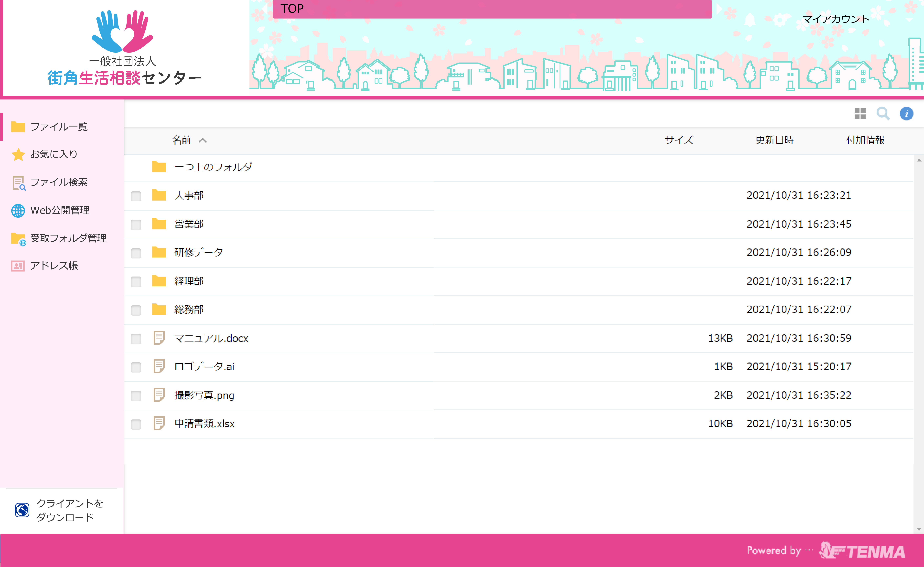Image resolution: width=924 pixels, height=567 pixels.
Task: Click the TENMA logo in footer
Action: [x=862, y=550]
